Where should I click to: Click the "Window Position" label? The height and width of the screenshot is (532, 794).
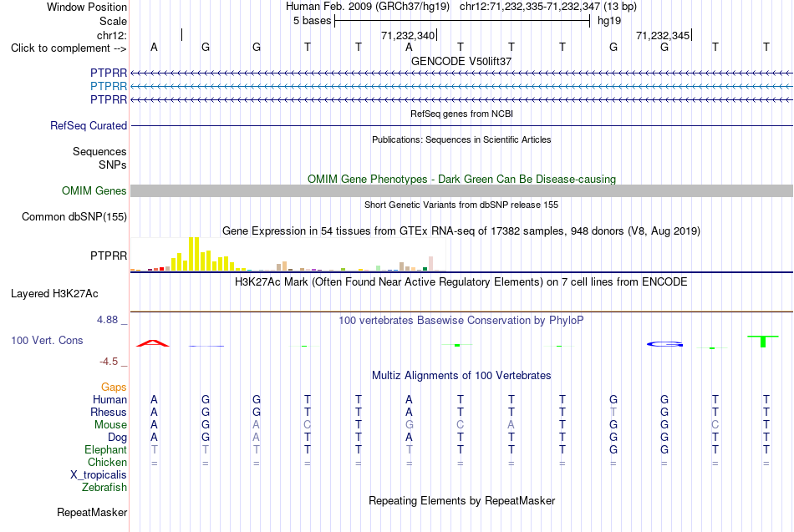(87, 7)
